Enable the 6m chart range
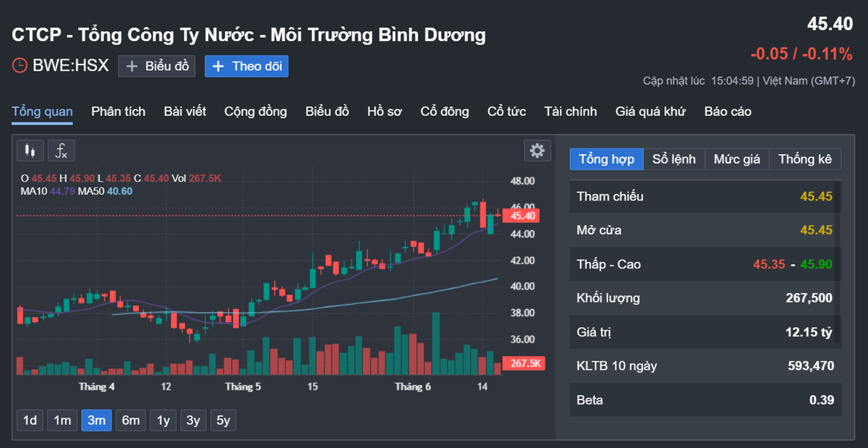The image size is (868, 448). (x=130, y=420)
